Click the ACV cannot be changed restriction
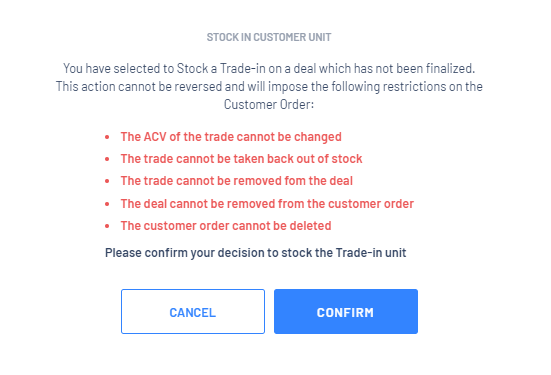Image resolution: width=551 pixels, height=375 pixels. tap(231, 137)
